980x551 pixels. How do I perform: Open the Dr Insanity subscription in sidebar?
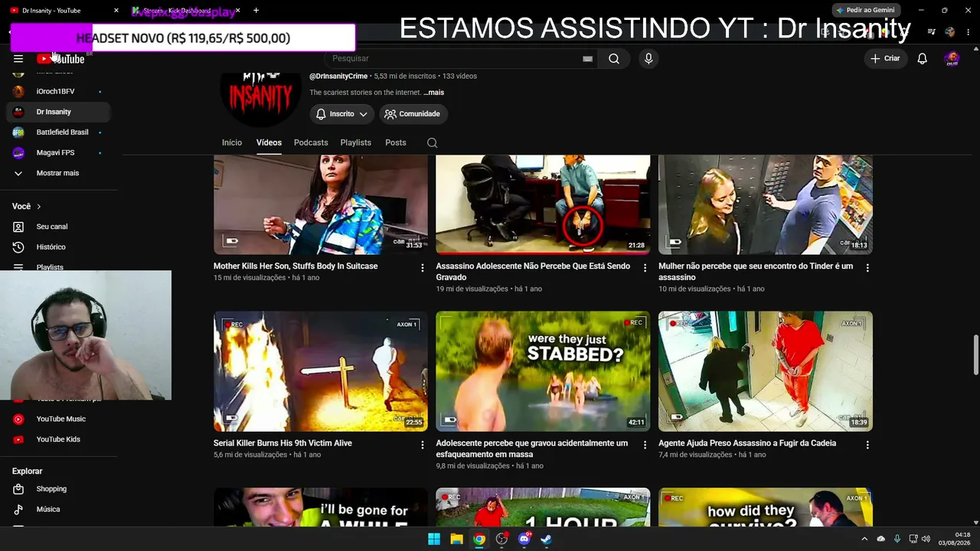coord(58,112)
